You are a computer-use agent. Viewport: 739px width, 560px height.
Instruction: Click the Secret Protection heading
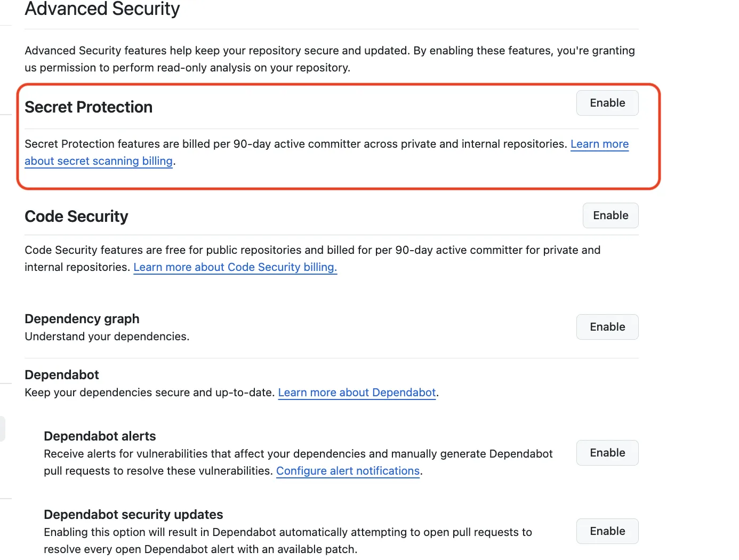point(89,107)
